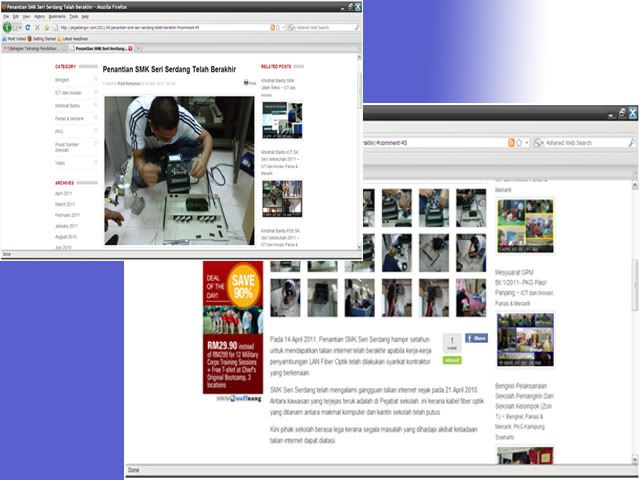Click the magnifier icon in back window search bar

pyautogui.click(x=631, y=142)
